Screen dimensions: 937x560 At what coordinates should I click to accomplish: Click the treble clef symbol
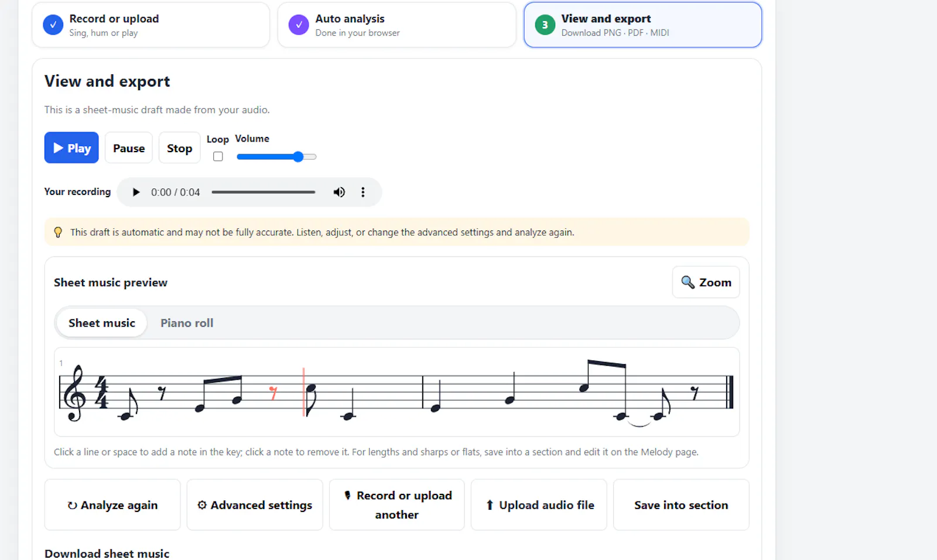(74, 393)
